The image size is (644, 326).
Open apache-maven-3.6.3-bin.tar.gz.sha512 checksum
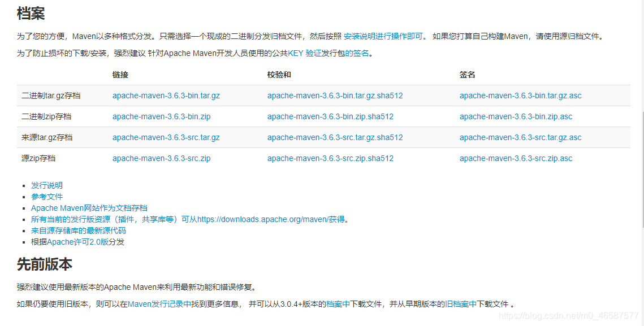(335, 95)
